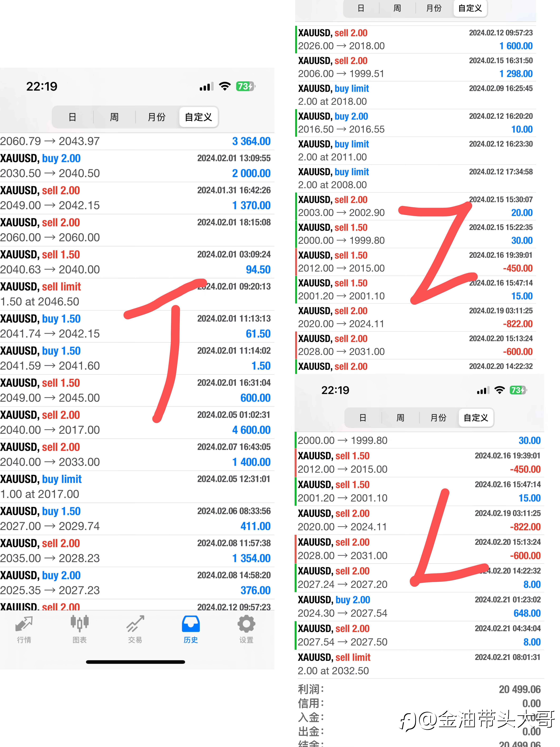Screen dimensions: 560x747
Task: Select the 自定义 tab in bottom-right screenshot
Action: pyautogui.click(x=476, y=418)
